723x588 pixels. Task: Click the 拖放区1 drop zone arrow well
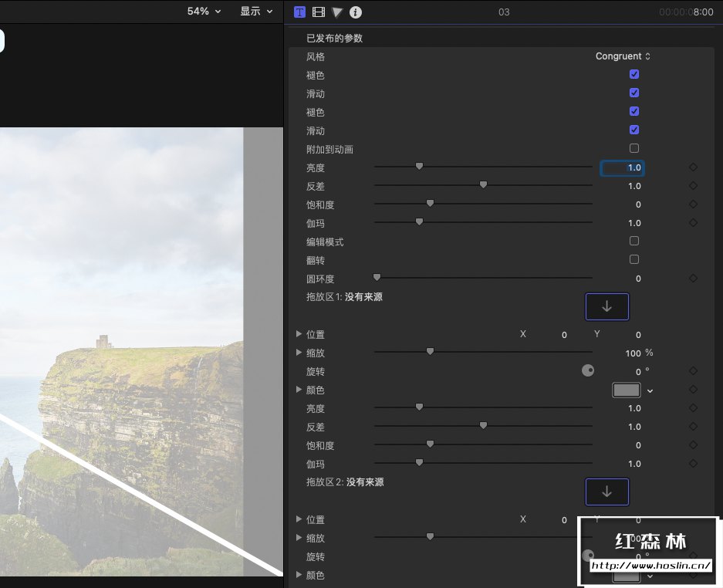coord(606,306)
